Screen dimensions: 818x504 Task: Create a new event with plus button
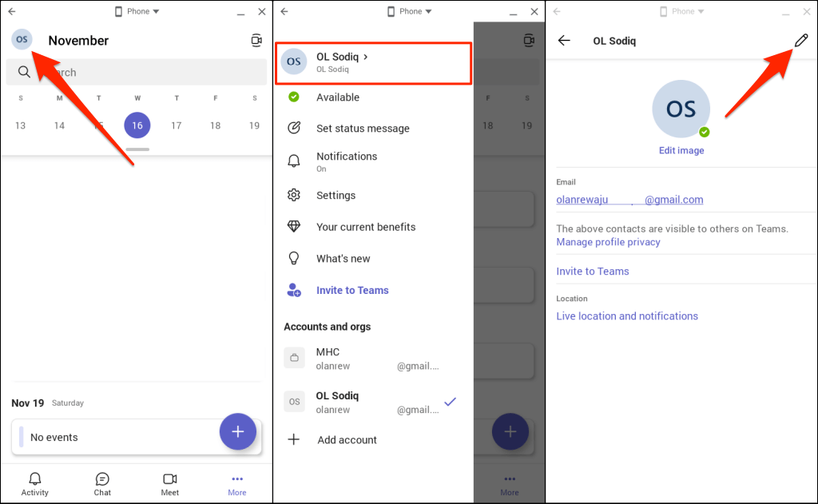pos(237,431)
